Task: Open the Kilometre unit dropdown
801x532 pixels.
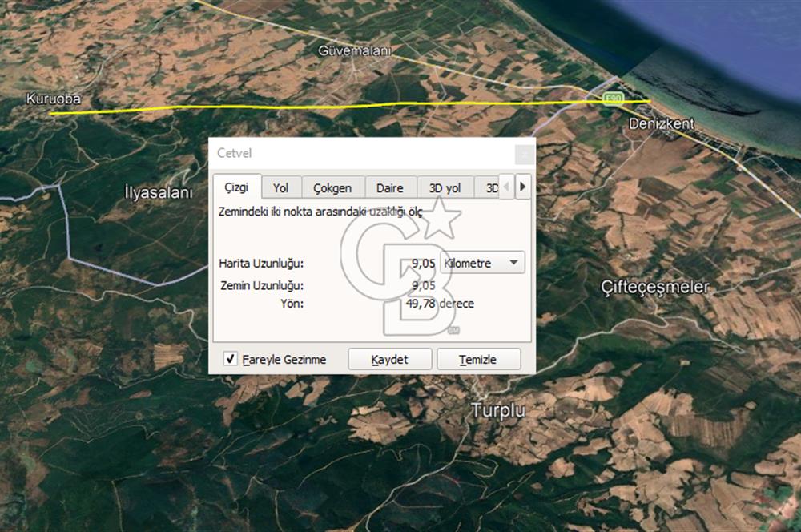Action: point(483,263)
